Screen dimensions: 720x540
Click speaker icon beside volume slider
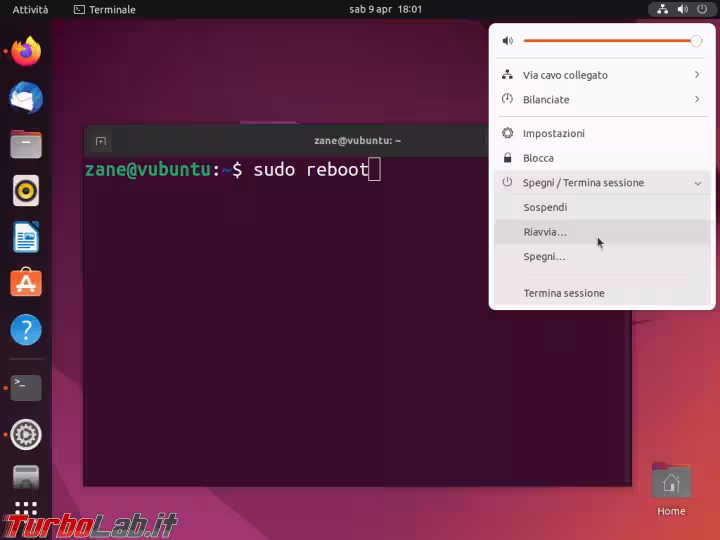(x=507, y=41)
